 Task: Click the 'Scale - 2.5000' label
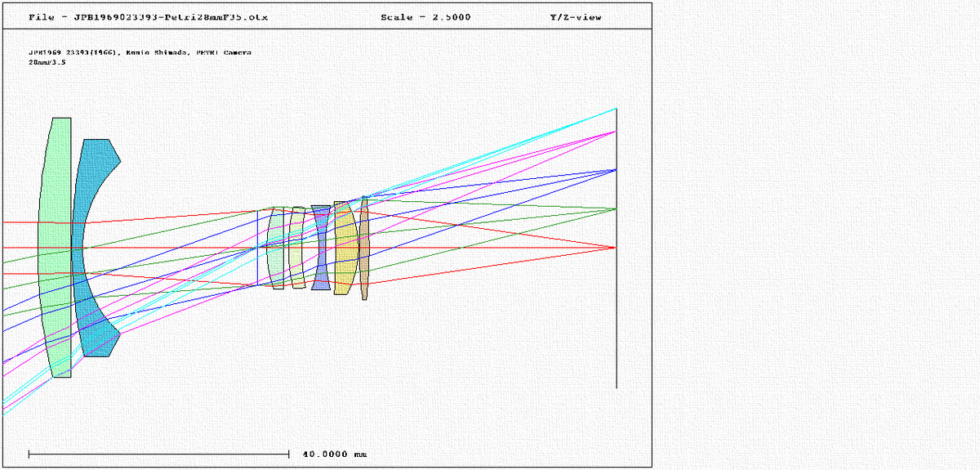[425, 17]
